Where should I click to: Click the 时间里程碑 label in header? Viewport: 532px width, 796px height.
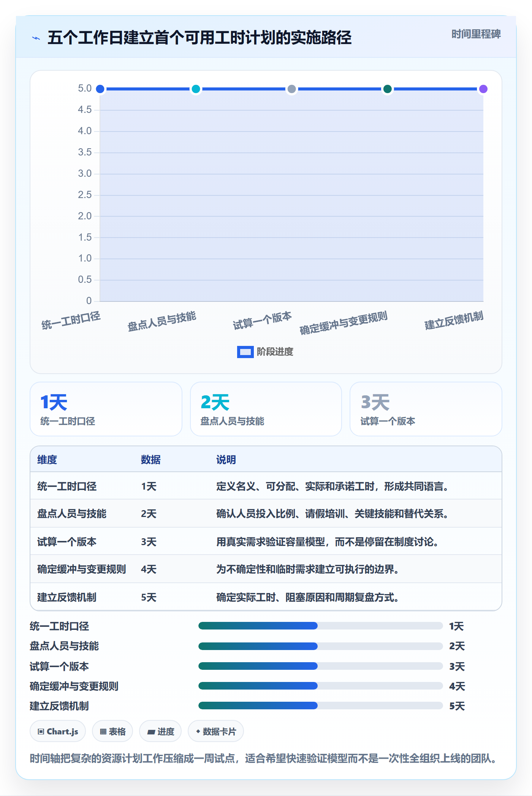coord(476,34)
